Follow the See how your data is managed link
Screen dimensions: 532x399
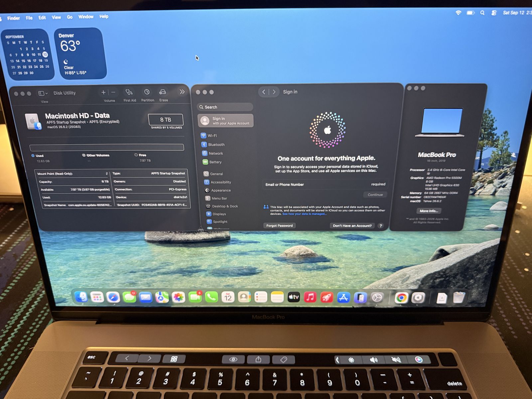[304, 214]
